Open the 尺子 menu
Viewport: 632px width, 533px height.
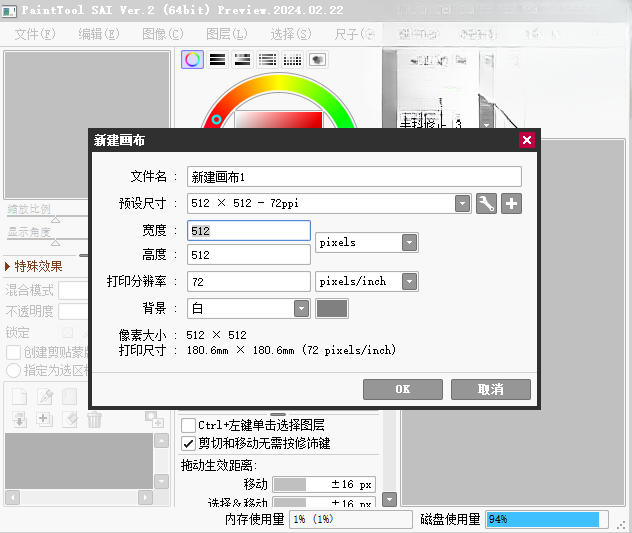click(x=354, y=34)
